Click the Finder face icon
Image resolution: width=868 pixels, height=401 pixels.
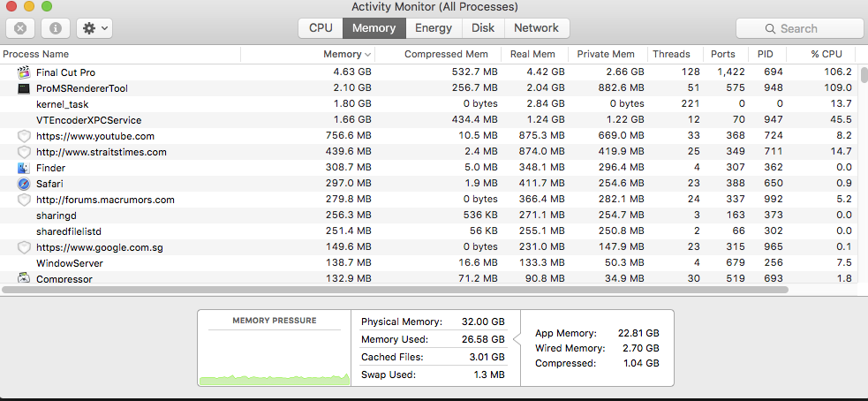(x=23, y=168)
